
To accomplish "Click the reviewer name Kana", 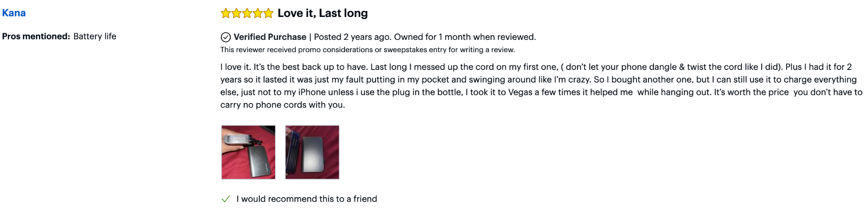I will point(14,13).
